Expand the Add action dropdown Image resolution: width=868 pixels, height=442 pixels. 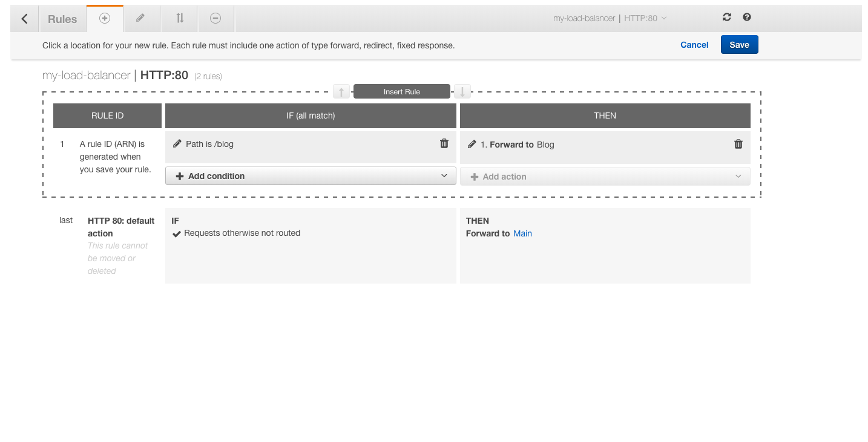pyautogui.click(x=605, y=177)
